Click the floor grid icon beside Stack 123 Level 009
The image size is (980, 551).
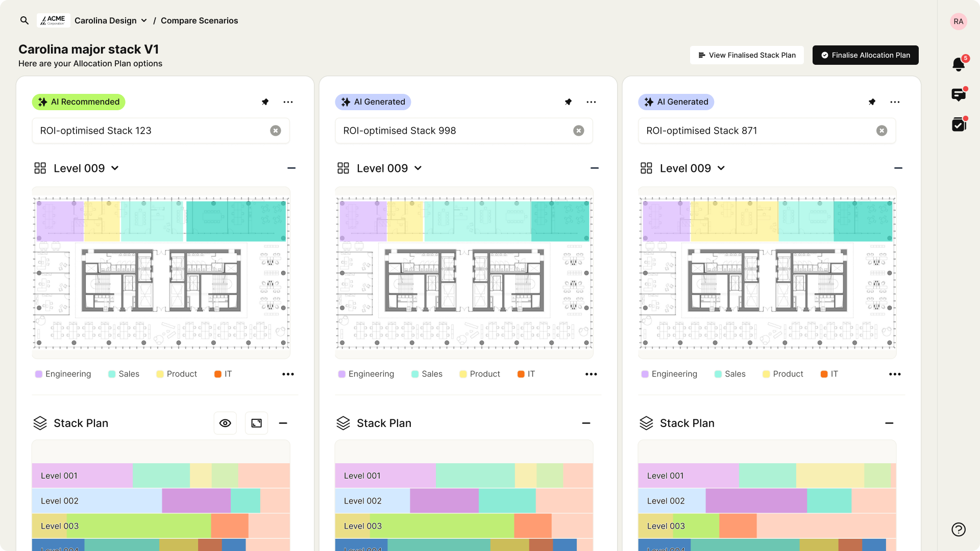point(40,168)
